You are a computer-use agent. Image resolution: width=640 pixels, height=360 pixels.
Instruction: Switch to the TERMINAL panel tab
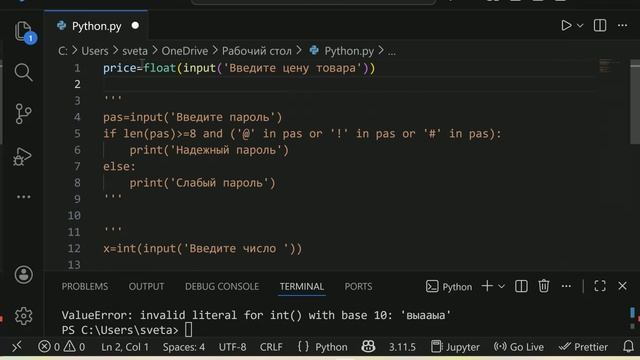[302, 287]
